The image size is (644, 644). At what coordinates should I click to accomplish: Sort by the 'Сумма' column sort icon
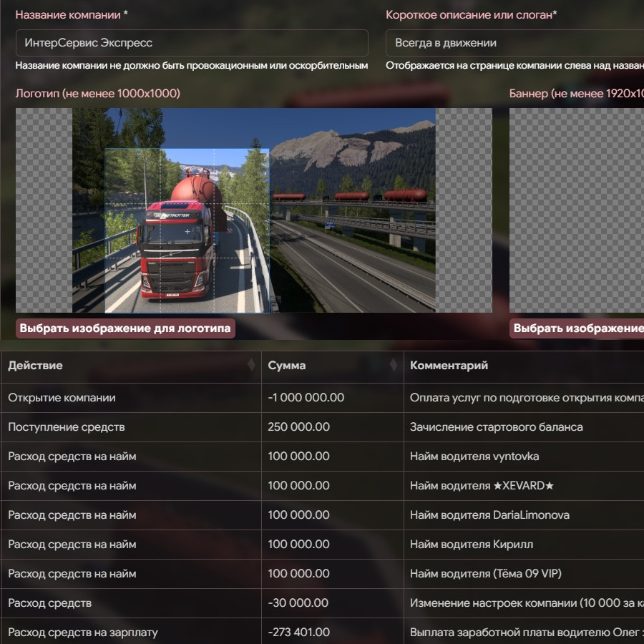pos(393,365)
